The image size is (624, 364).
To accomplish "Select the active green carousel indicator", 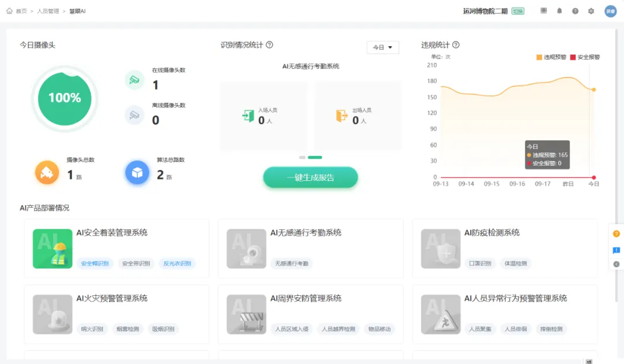I will point(315,158).
